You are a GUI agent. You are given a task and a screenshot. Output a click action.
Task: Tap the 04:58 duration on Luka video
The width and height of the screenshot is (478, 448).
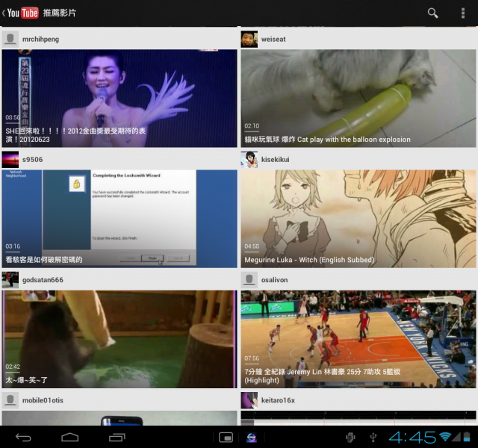pos(252,246)
